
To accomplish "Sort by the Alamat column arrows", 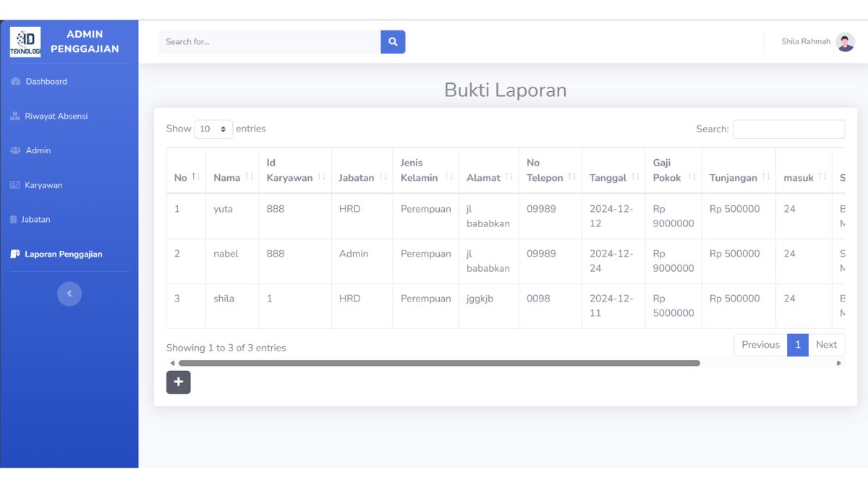I will coord(509,177).
